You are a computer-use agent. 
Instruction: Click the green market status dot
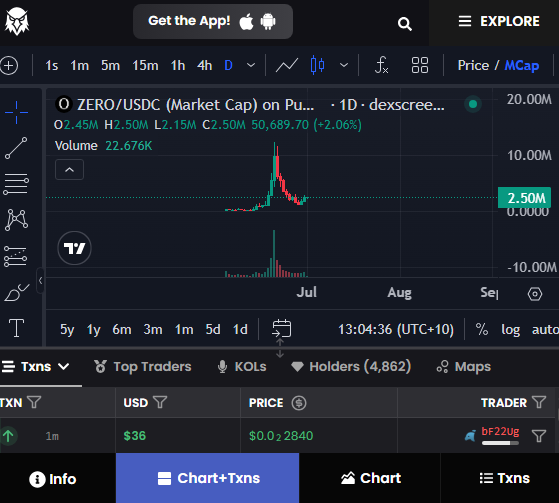(473, 104)
